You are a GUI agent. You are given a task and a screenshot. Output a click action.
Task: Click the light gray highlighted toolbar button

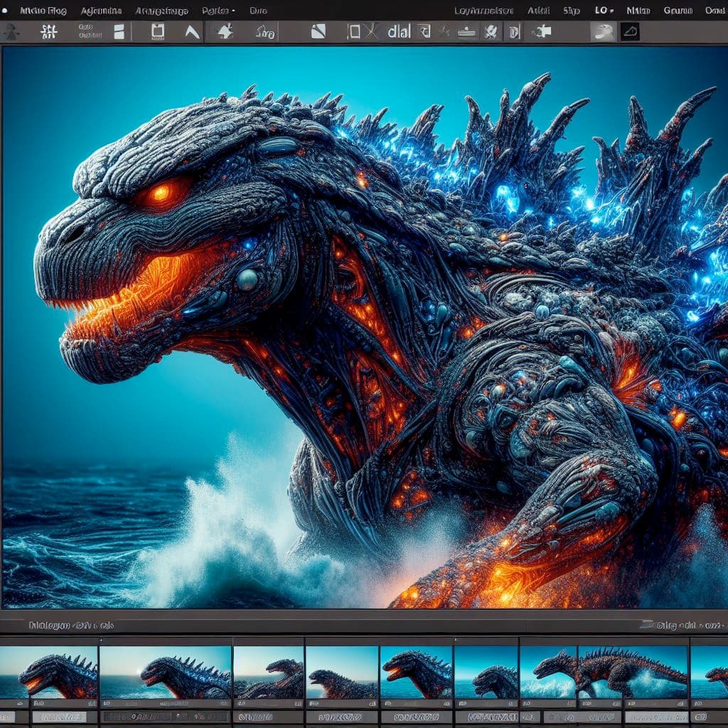[x=603, y=31]
